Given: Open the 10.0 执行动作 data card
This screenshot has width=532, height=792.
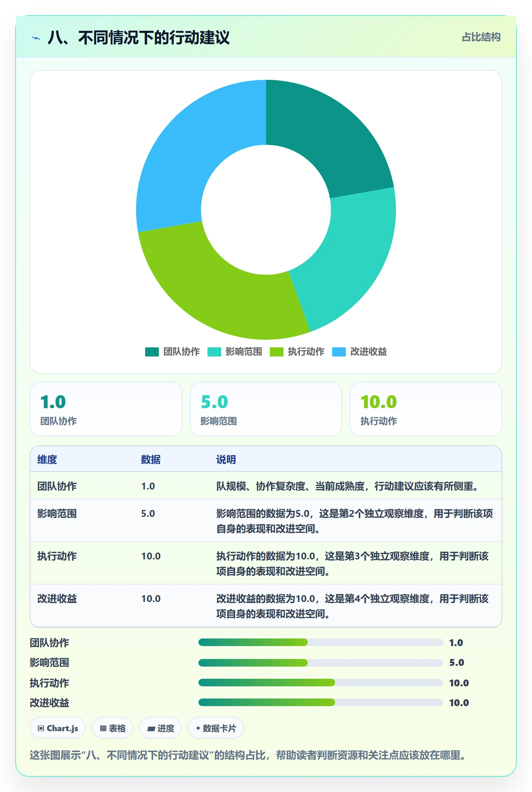Looking at the screenshot, I should click(426, 409).
